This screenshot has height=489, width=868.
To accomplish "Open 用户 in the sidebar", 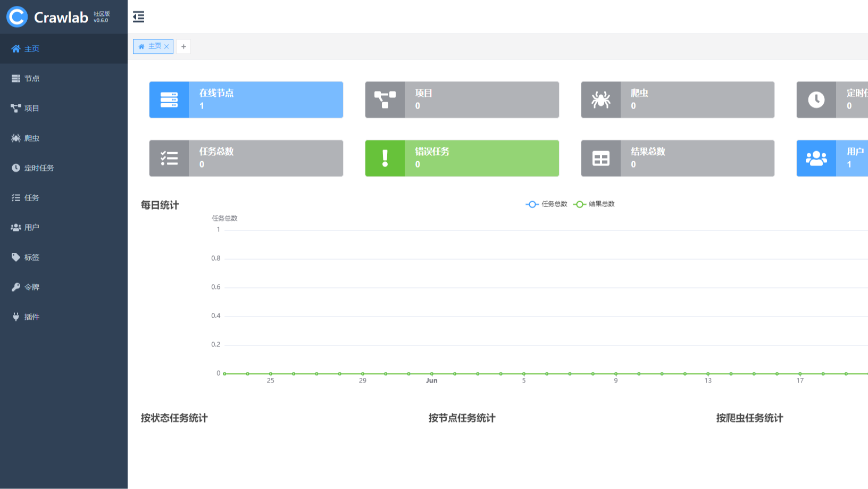I will click(64, 227).
